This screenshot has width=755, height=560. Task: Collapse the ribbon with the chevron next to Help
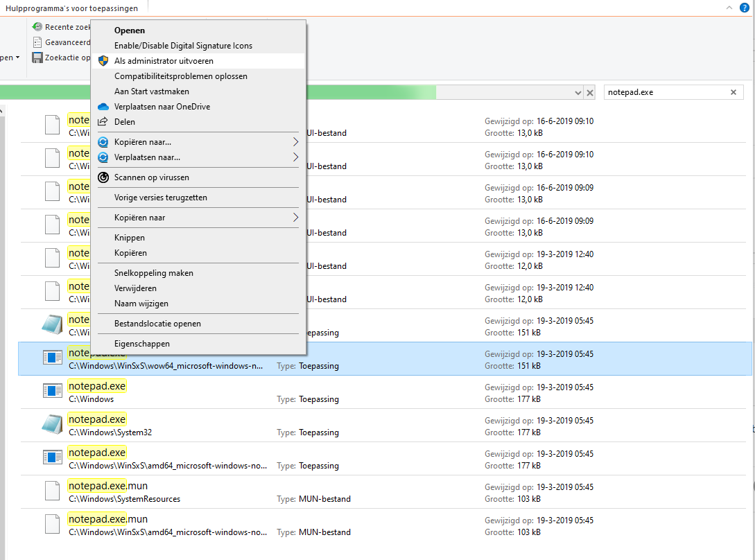pyautogui.click(x=729, y=8)
